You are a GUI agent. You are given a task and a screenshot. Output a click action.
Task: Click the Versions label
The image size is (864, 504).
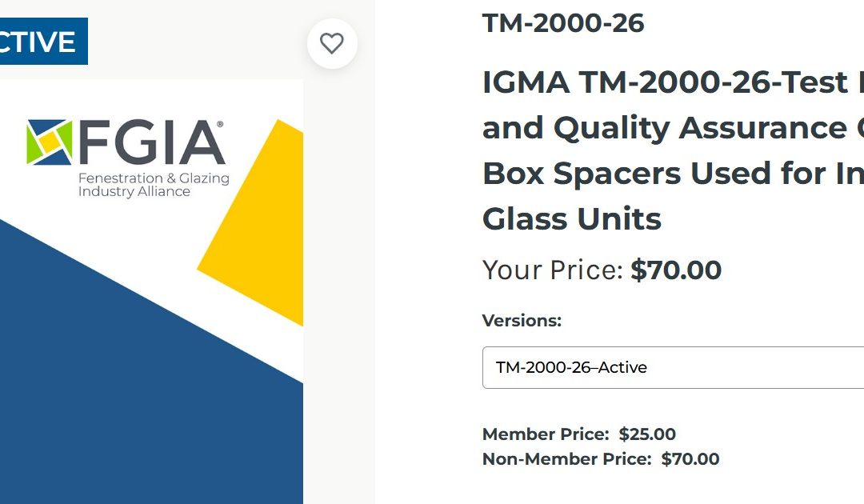pos(522,321)
